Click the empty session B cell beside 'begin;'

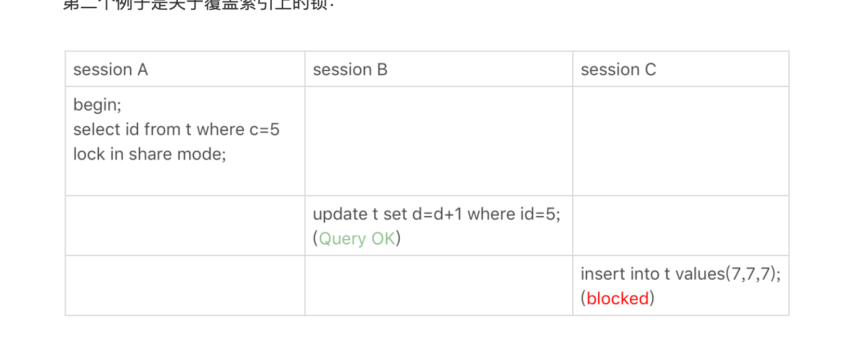coord(439,141)
